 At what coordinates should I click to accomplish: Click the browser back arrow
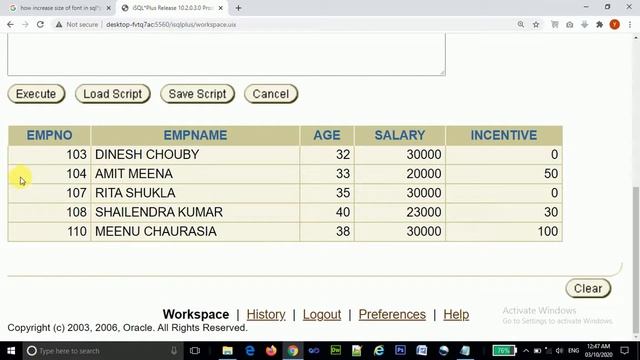coord(11,24)
